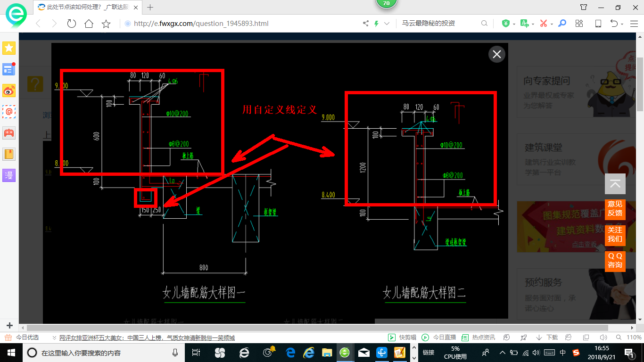
Task: Expand the address bar dropdown chevron
Action: pyautogui.click(x=387, y=24)
